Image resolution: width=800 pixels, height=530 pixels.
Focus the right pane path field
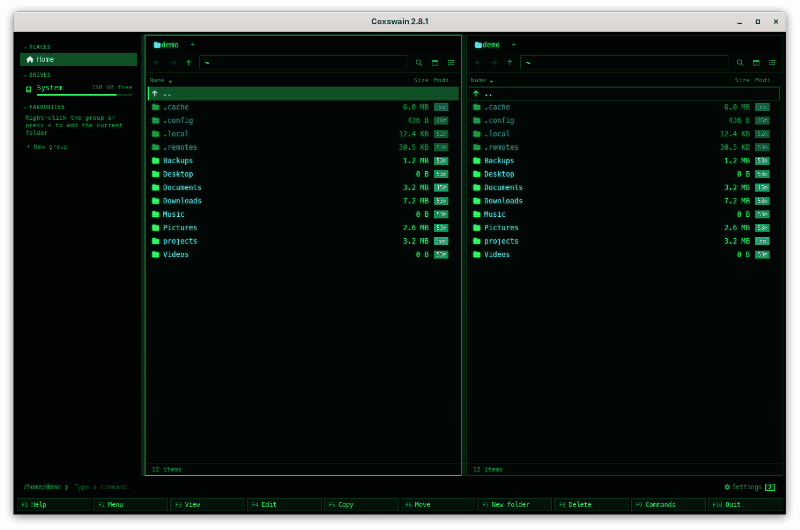(624, 63)
